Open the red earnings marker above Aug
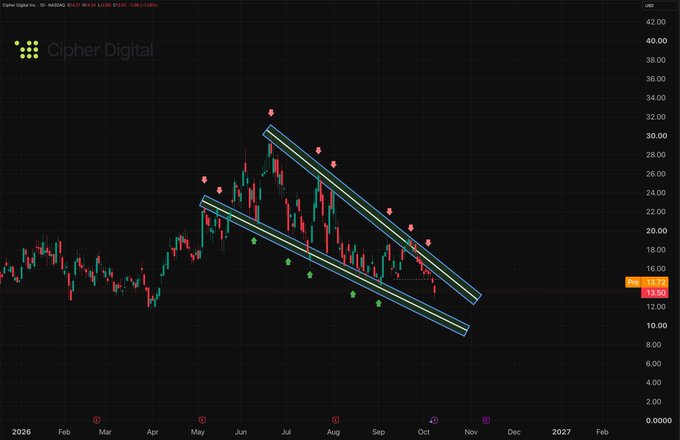This screenshot has height=440, width=680. coord(335,420)
